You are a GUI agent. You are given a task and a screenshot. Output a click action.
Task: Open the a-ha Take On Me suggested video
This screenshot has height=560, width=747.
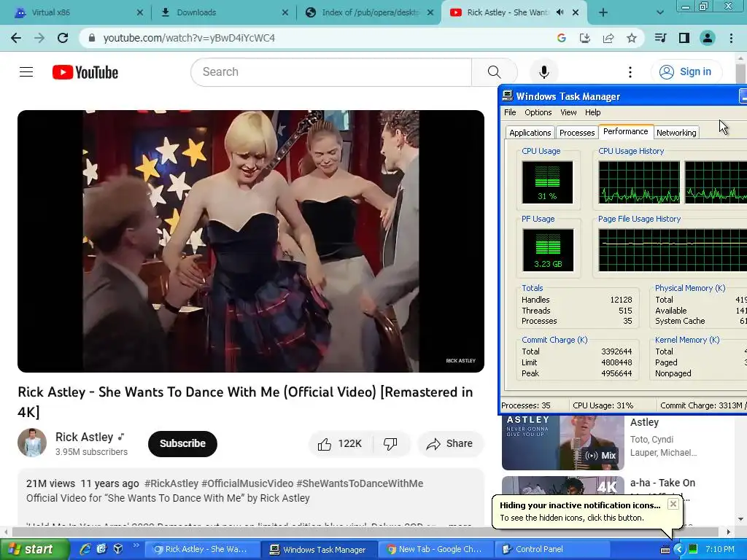[662, 483]
